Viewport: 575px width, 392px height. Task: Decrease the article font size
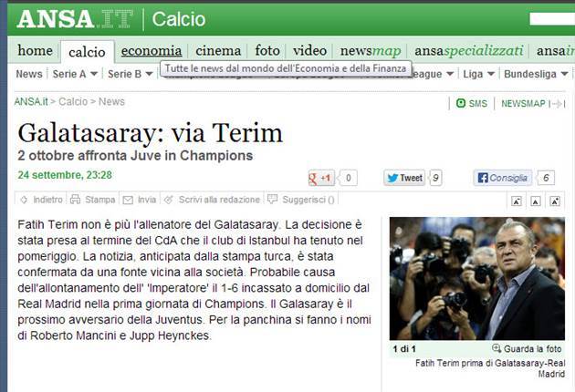click(517, 201)
